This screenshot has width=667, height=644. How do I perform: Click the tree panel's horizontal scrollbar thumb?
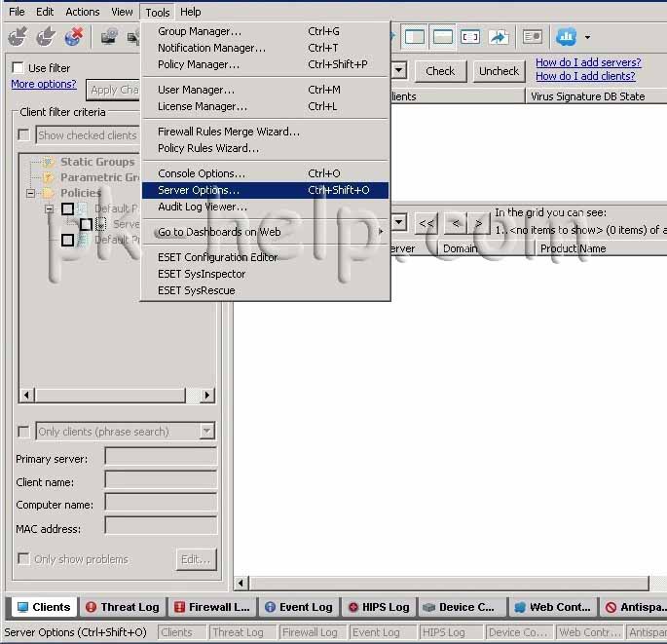point(110,395)
